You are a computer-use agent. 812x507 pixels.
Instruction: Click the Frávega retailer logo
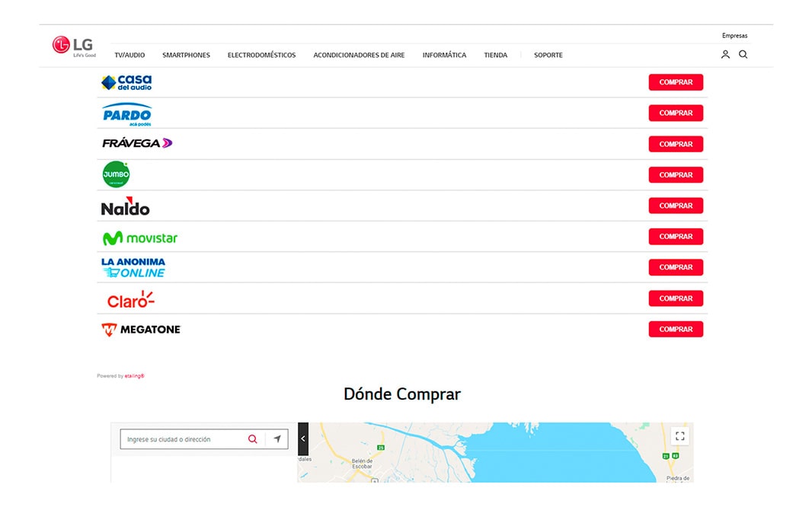137,143
